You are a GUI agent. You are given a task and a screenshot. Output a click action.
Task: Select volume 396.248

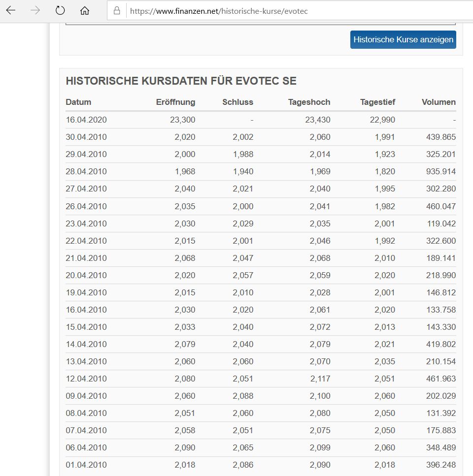[441, 465]
